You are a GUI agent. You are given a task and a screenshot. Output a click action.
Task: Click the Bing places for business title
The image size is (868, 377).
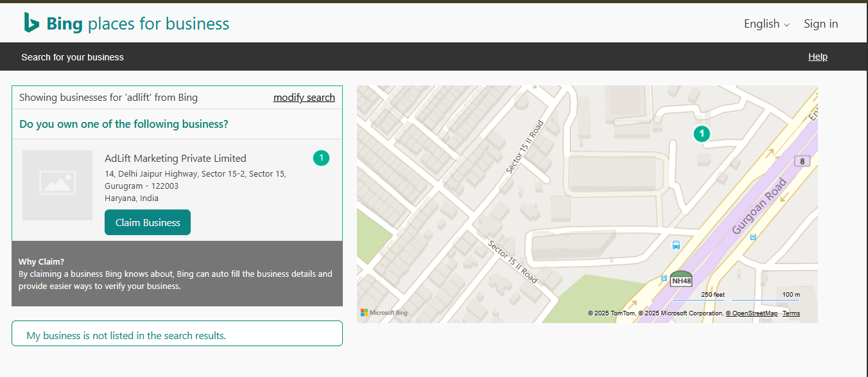[137, 24]
